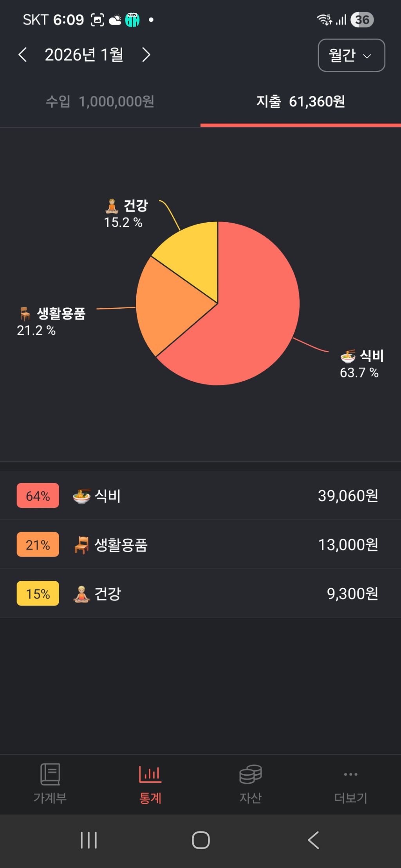Go to next month with right chevron

[146, 55]
